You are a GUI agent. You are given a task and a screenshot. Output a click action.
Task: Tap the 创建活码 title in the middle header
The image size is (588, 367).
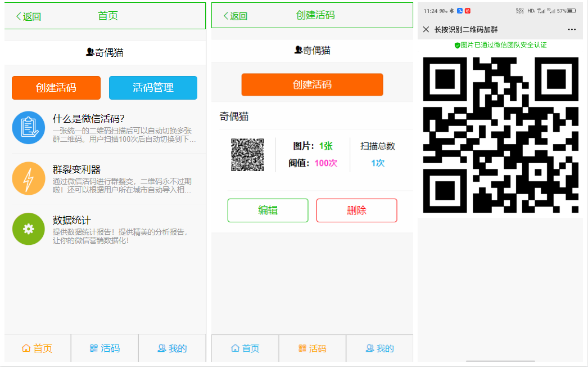[315, 15]
